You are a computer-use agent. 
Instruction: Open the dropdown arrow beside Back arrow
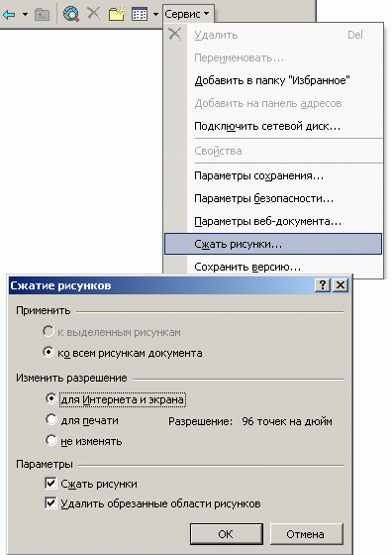pyautogui.click(x=25, y=15)
